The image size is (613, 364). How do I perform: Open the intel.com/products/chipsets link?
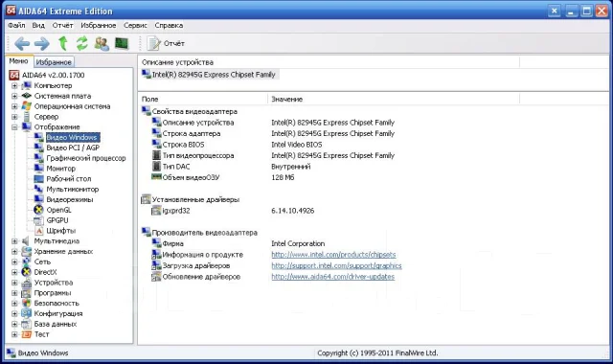pos(333,255)
